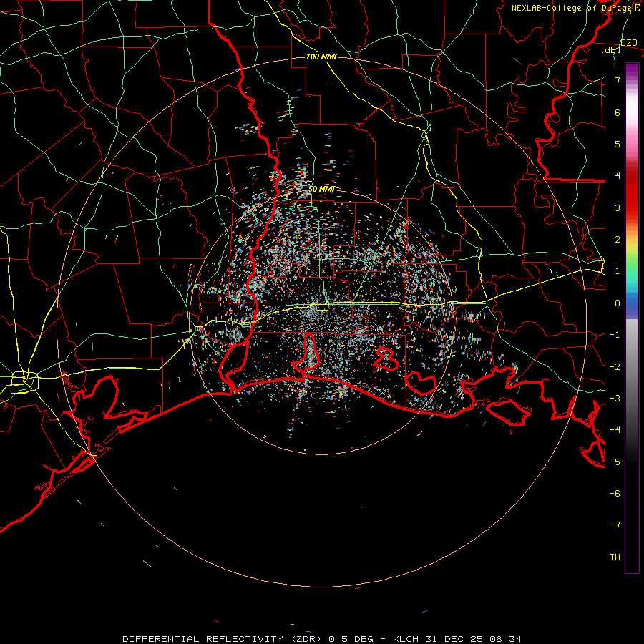Click the Differential Reflectivity KLCH caption text
Screen dimensions: 644x644
(x=322, y=639)
